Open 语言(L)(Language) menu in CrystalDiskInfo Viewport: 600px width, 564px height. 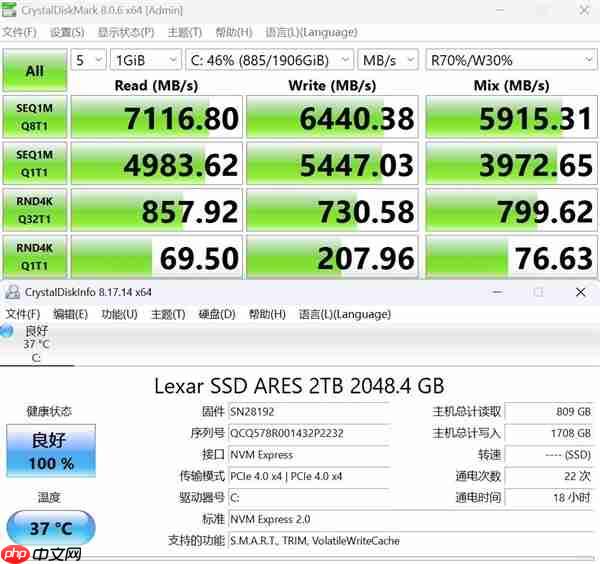(345, 314)
